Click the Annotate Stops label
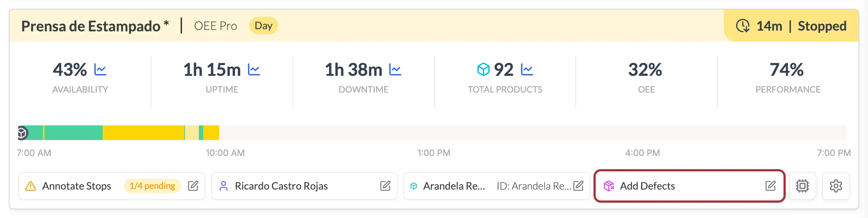 pos(76,186)
